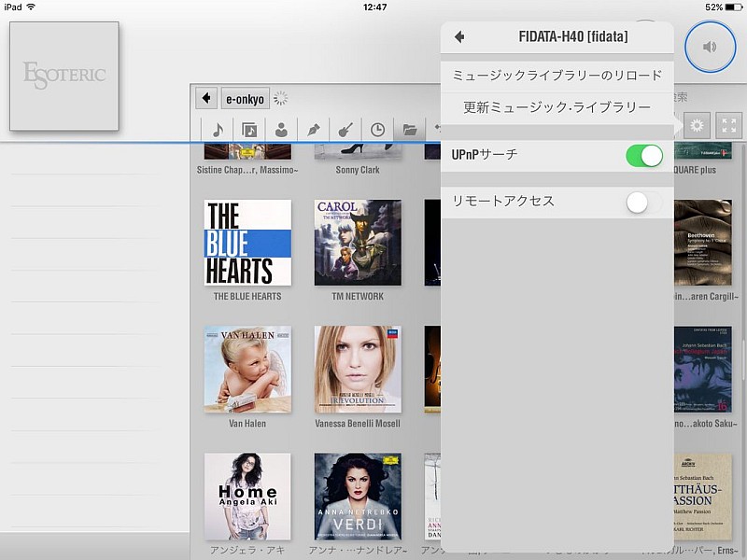Tap the 12:47 clock in status bar

pyautogui.click(x=374, y=7)
